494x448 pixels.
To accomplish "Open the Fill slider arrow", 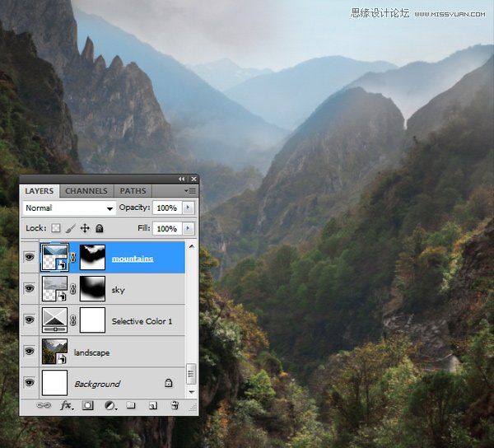I will point(189,228).
